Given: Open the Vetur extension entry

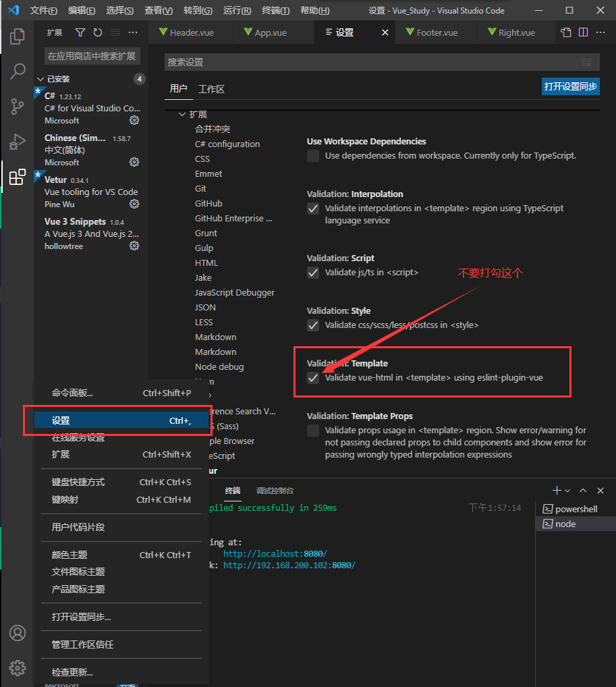Looking at the screenshot, I should [91, 192].
